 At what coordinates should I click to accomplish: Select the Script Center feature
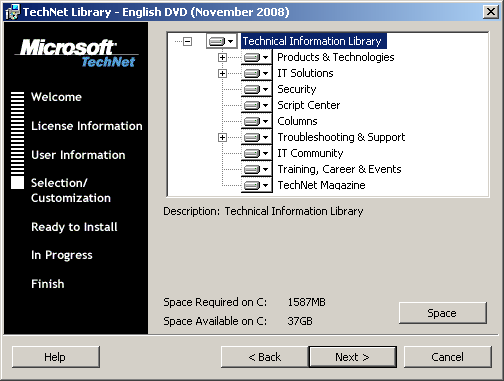pyautogui.click(x=309, y=105)
